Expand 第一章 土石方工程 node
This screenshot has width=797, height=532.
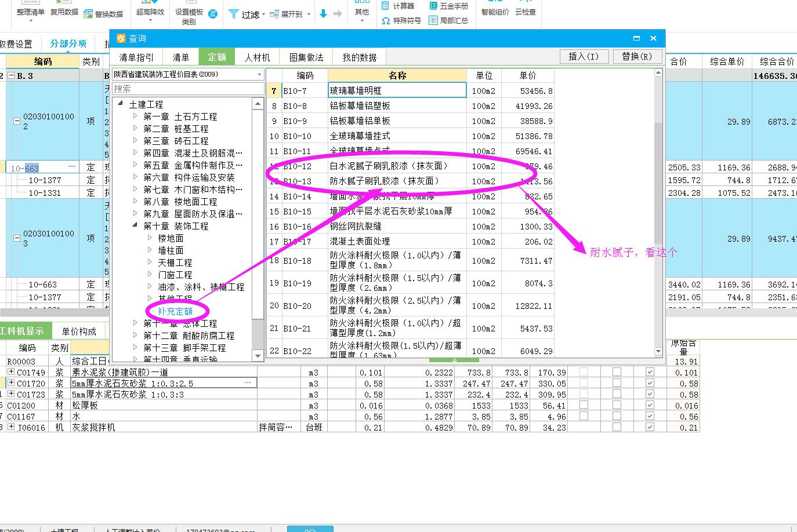(x=135, y=116)
